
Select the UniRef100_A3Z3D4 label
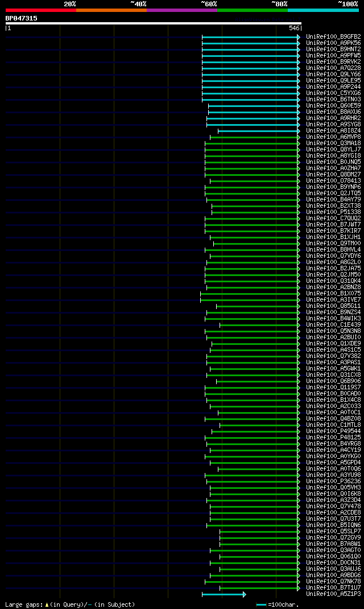point(333,500)
